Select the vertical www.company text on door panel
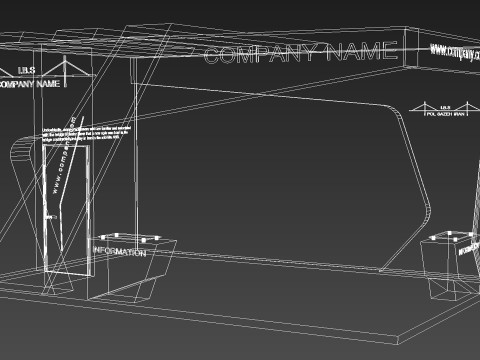Screen dimensions: 480x360 (65, 155)
